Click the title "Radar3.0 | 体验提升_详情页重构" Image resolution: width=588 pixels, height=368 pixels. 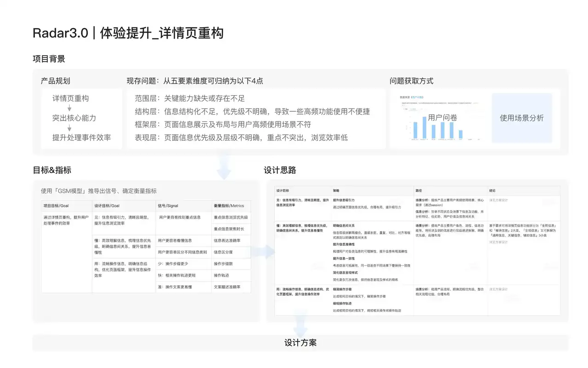pos(128,33)
